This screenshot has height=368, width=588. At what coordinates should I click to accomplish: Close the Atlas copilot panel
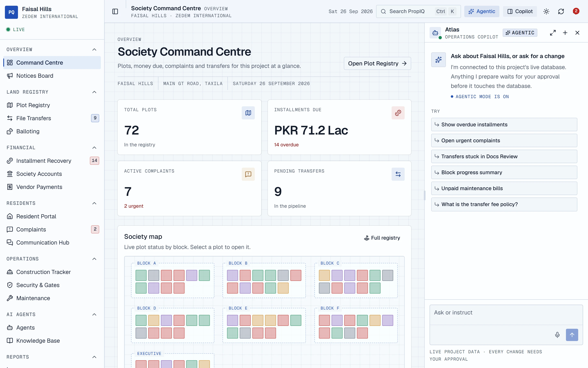577,33
